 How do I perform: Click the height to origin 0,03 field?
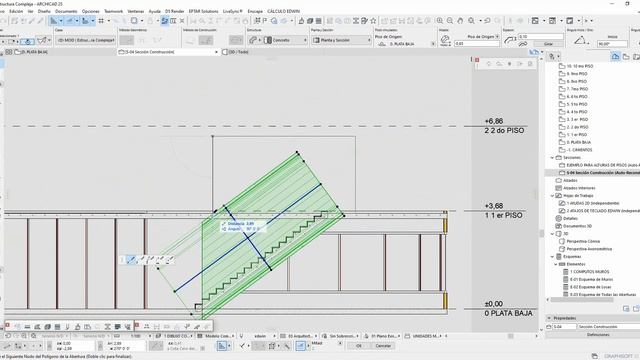click(477, 44)
